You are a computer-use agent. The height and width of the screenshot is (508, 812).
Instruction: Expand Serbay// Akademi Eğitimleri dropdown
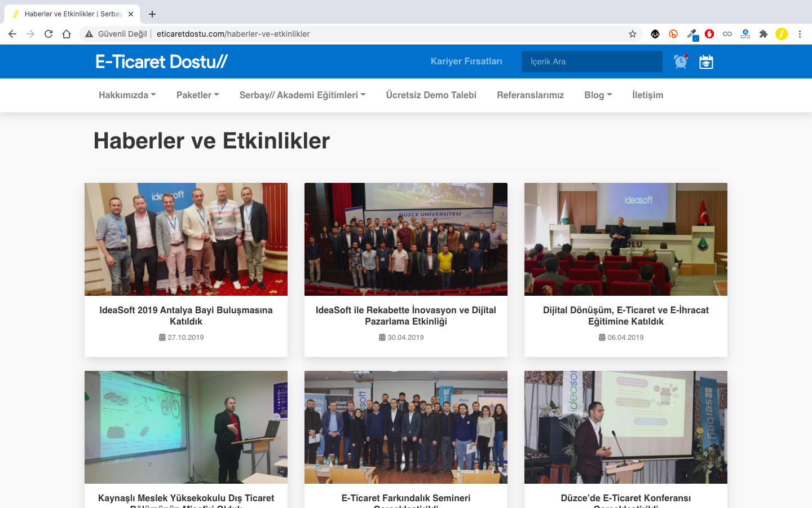(x=303, y=95)
